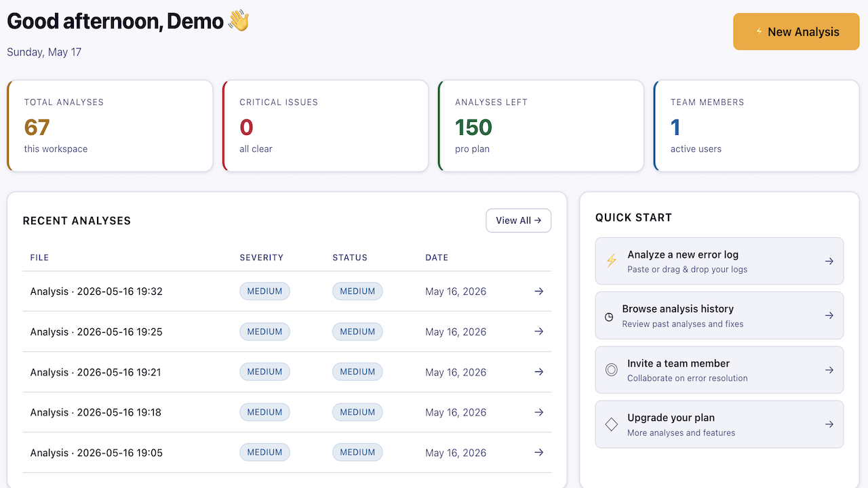Click the STATUS column header
868x488 pixels.
tap(350, 258)
